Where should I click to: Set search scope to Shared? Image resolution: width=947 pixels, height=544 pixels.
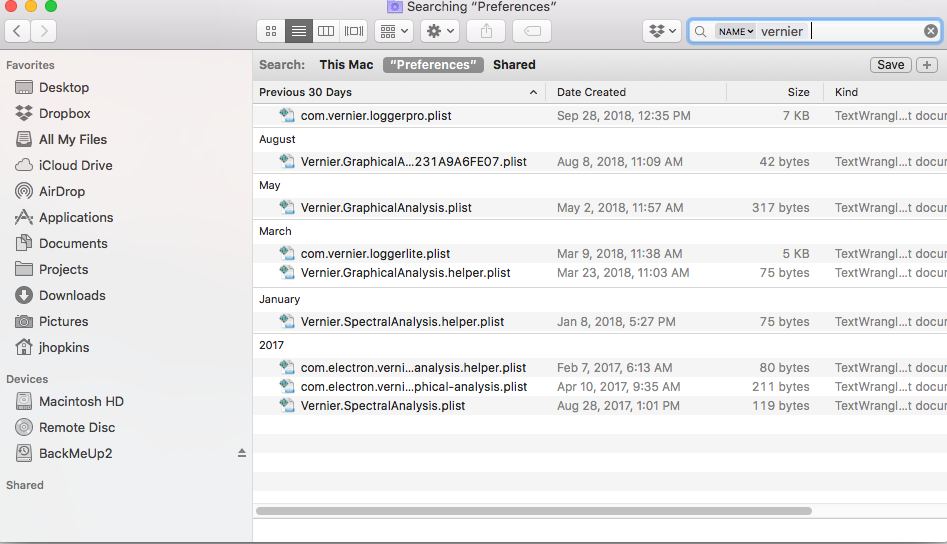[514, 65]
